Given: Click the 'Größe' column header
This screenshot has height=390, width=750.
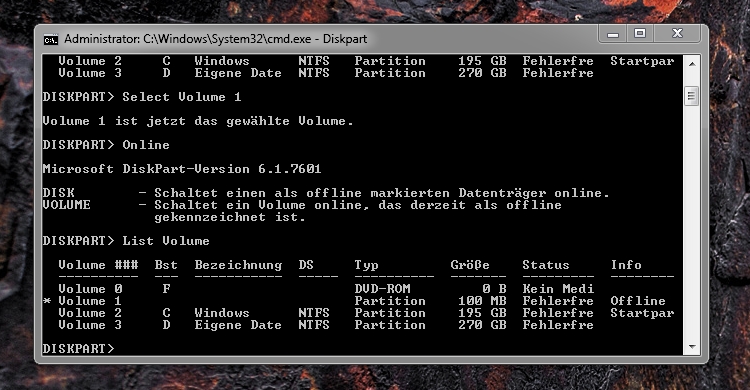Looking at the screenshot, I should pos(470,266).
